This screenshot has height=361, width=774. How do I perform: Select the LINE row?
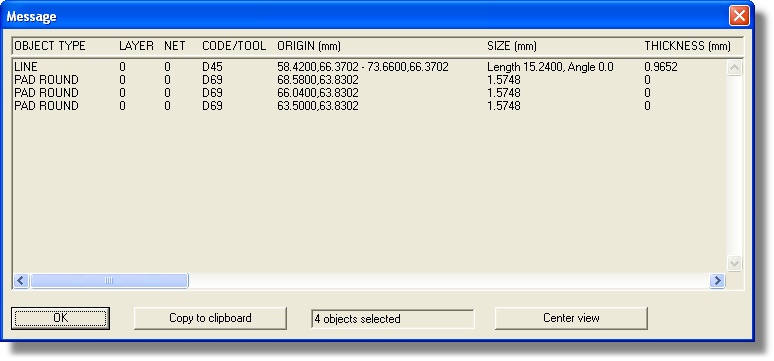369,67
